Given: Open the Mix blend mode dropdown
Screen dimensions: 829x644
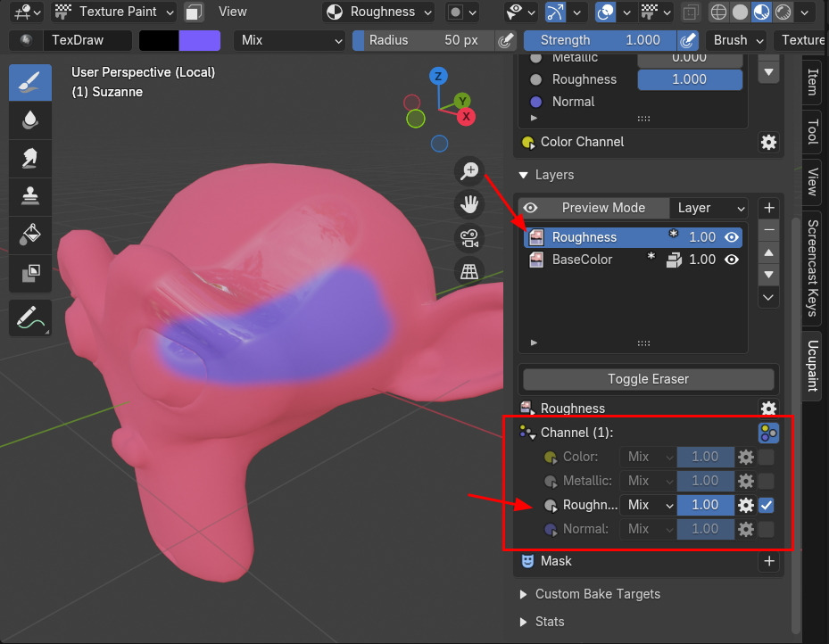Looking at the screenshot, I should click(x=290, y=40).
